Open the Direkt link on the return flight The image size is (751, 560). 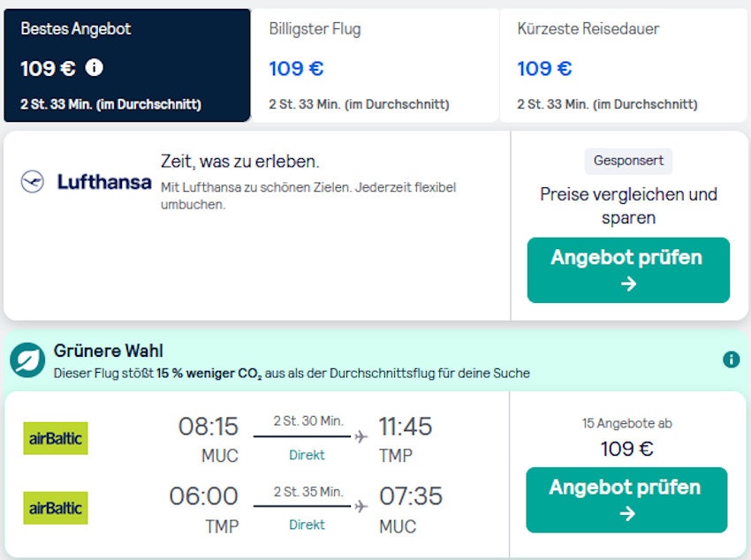[x=307, y=525]
